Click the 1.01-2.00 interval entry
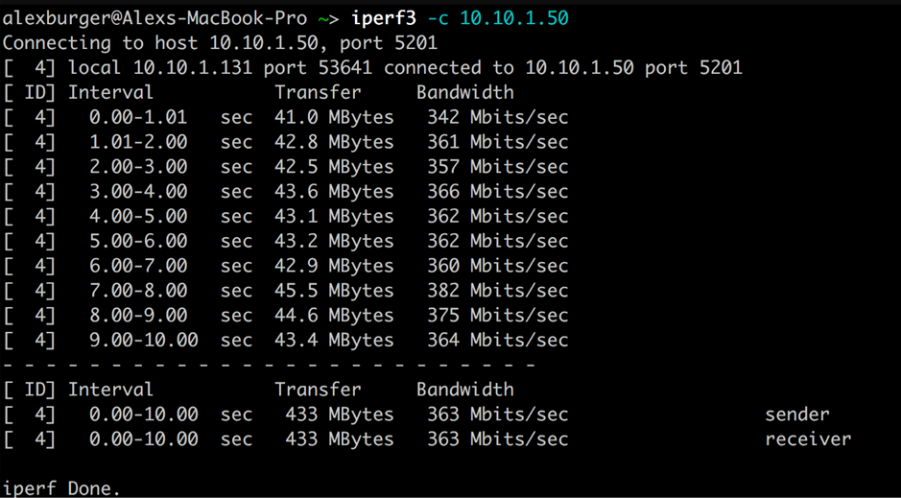The width and height of the screenshot is (901, 498). point(138,142)
